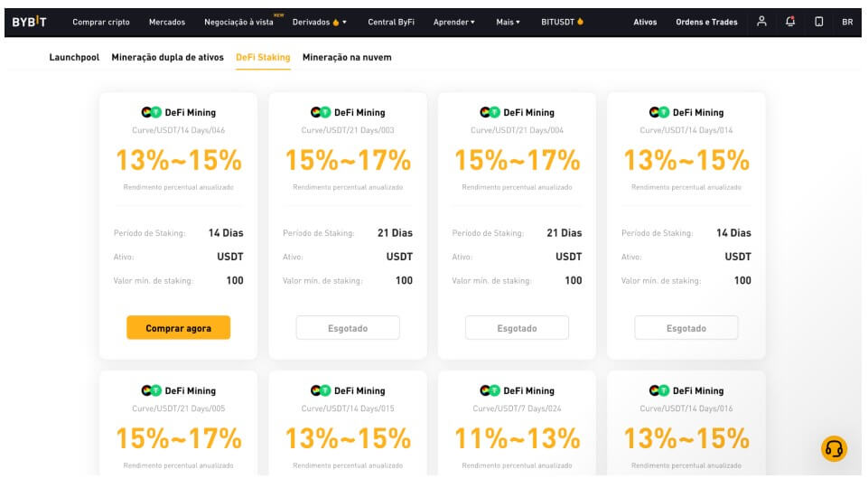The height and width of the screenshot is (488, 868).
Task: Click coin icon on Curve/USDT/21 Days/004 card
Action: (x=490, y=112)
